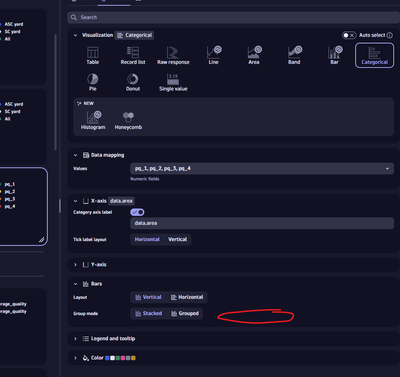Screen dimensions: 400x377
Task: Expand the Color section
Action: click(75, 358)
